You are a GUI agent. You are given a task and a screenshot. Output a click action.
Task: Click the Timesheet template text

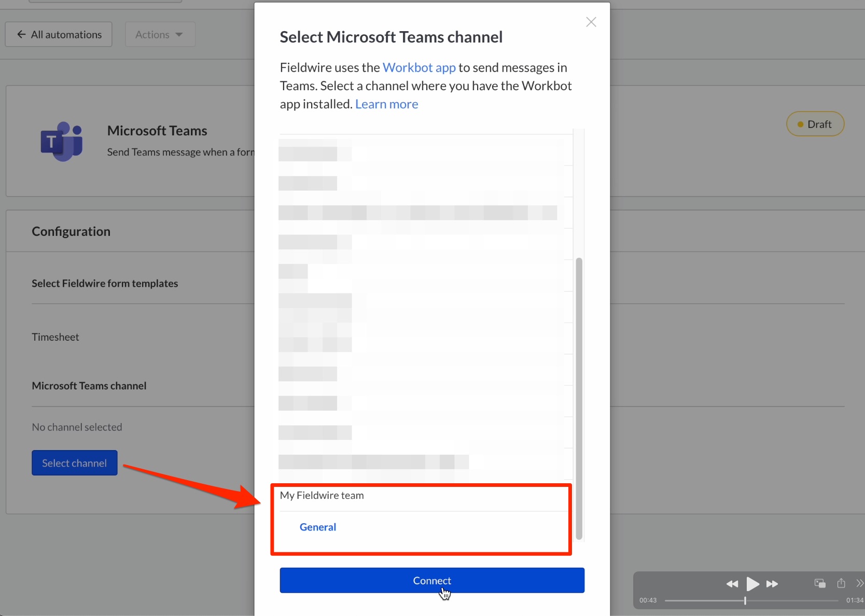[55, 337]
